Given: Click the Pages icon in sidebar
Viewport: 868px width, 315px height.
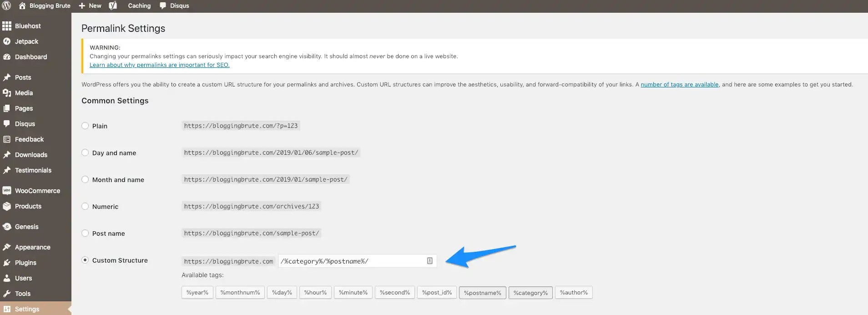Looking at the screenshot, I should click(7, 108).
